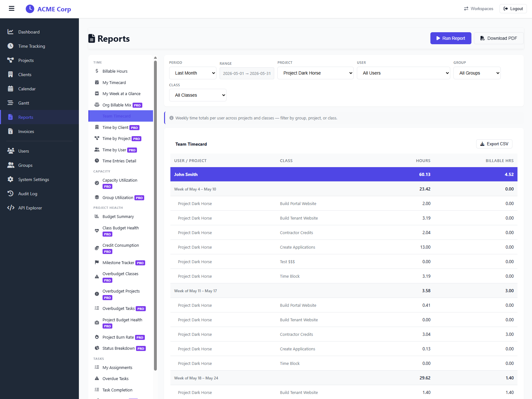Open the Workspaces switcher
Viewport: 532px width, 399px height.
[478, 9]
